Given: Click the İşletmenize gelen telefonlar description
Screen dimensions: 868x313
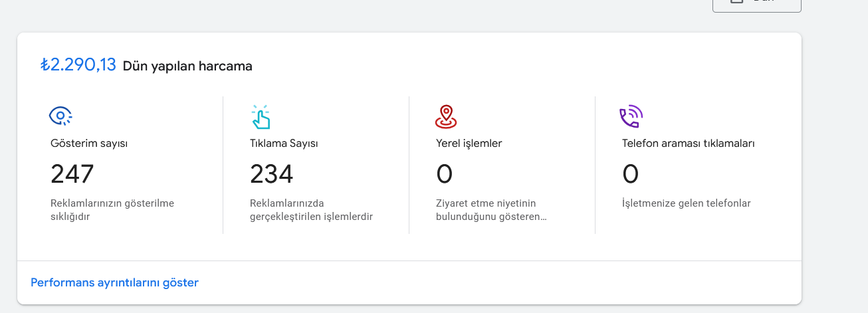Looking at the screenshot, I should 687,203.
